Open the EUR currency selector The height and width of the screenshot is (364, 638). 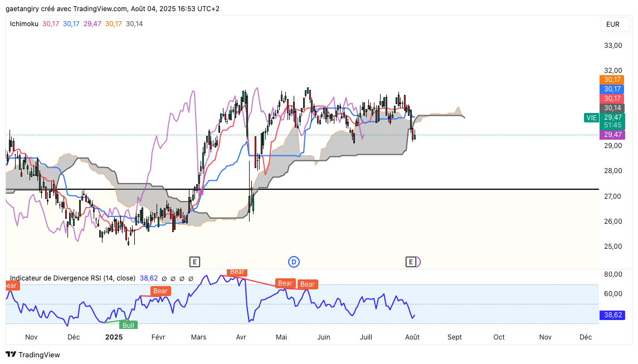(613, 24)
